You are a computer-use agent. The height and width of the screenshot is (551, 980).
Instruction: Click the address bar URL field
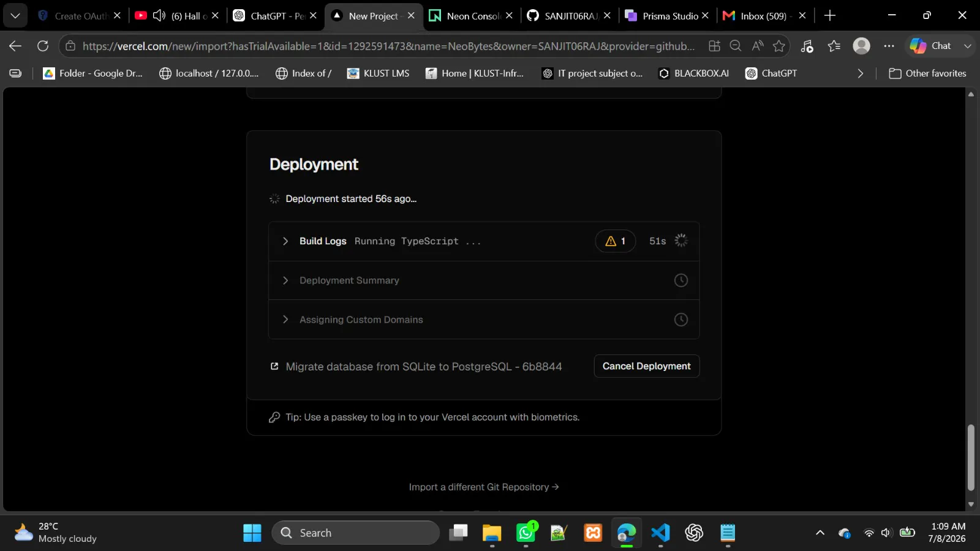389,46
